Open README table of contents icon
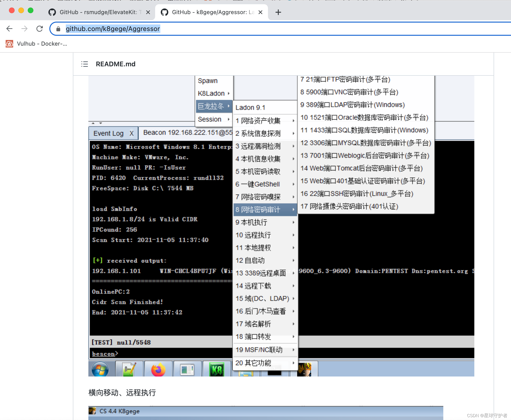This screenshot has height=420, width=511. click(84, 64)
